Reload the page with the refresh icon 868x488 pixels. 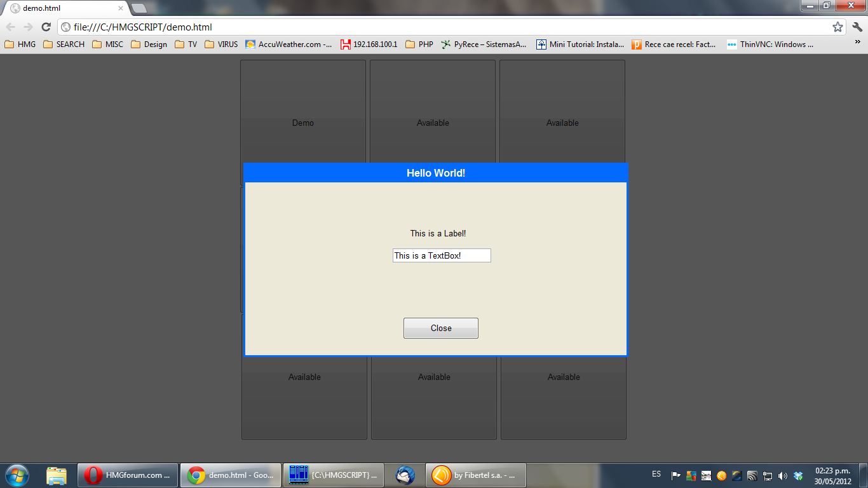tap(46, 27)
